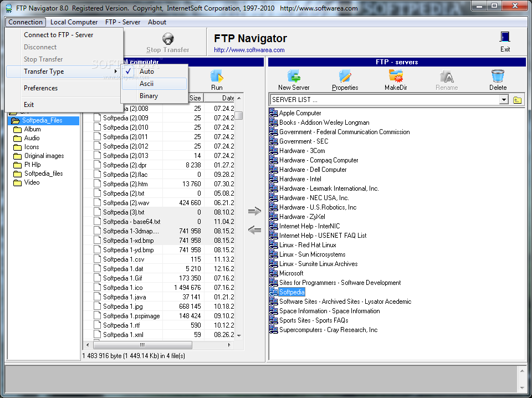Click the Exit door icon

pyautogui.click(x=505, y=37)
